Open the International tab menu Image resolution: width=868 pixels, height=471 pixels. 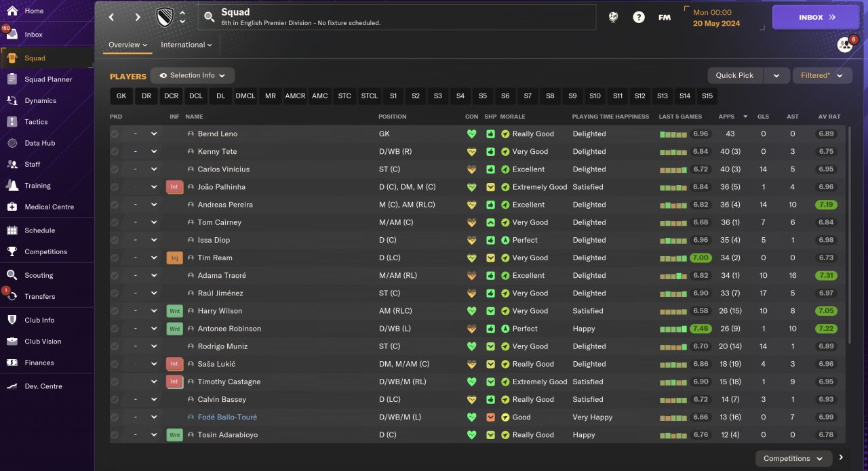click(186, 45)
